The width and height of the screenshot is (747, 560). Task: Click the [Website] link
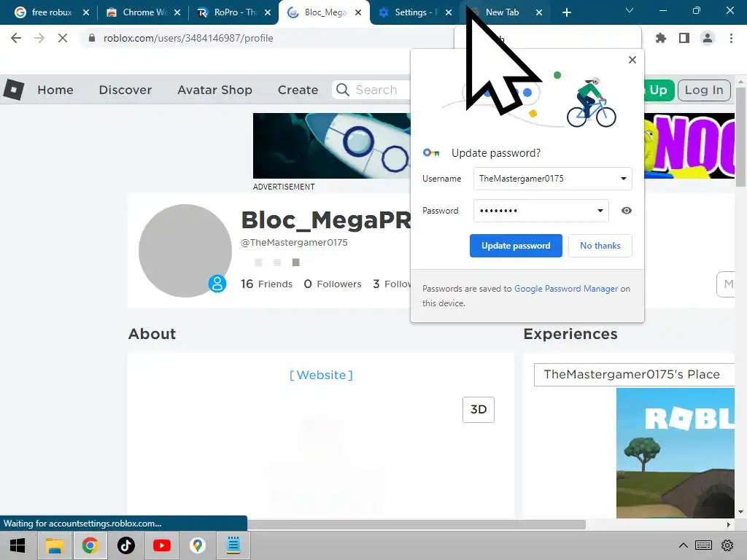coord(321,376)
